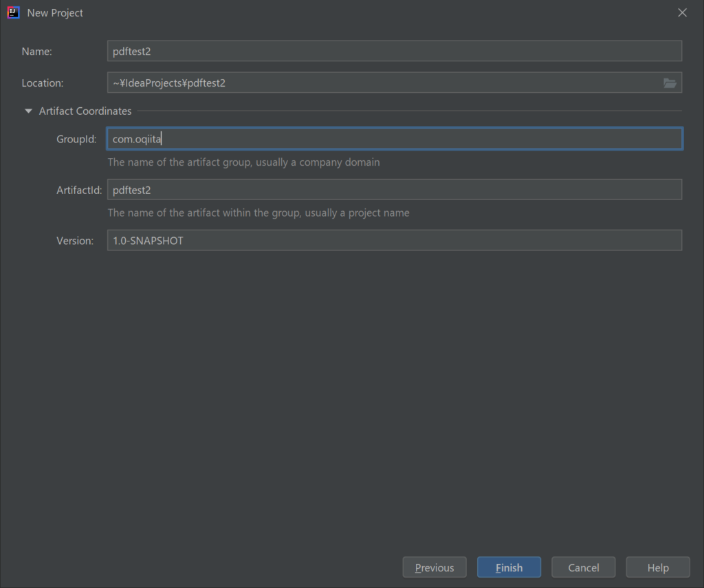Viewport: 704px width, 588px height.
Task: Click the "GroupId:" label
Action: pos(76,140)
